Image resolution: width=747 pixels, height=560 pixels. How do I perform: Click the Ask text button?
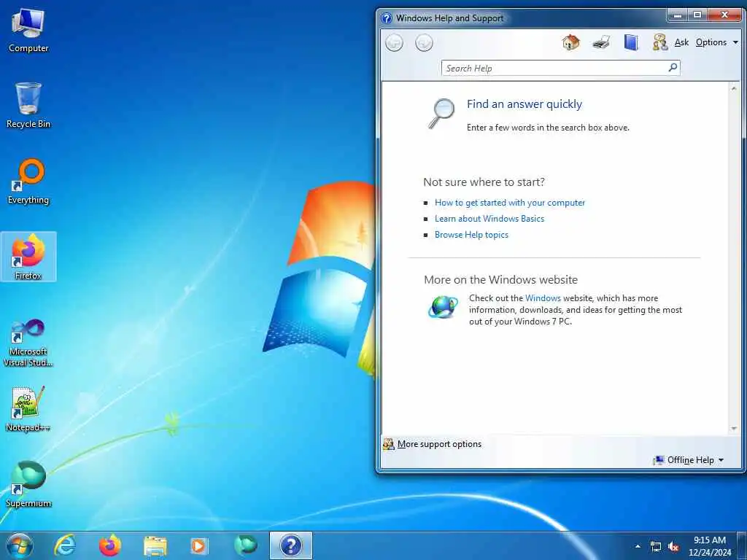click(x=681, y=42)
